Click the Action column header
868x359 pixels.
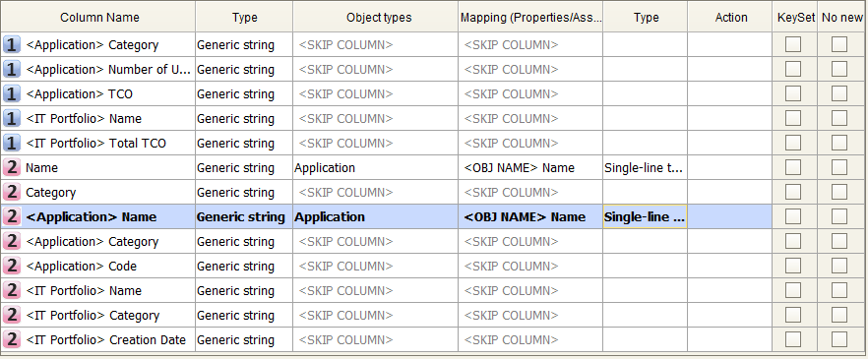730,18
